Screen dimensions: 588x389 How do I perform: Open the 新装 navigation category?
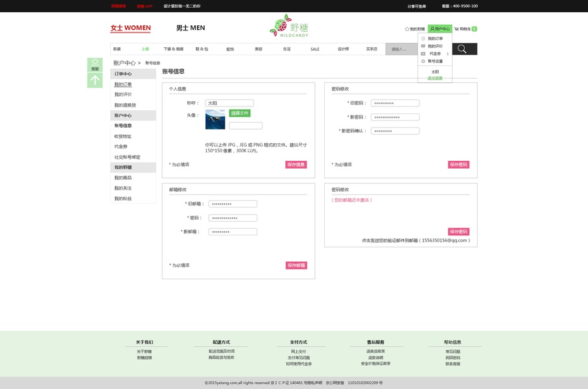(x=117, y=49)
